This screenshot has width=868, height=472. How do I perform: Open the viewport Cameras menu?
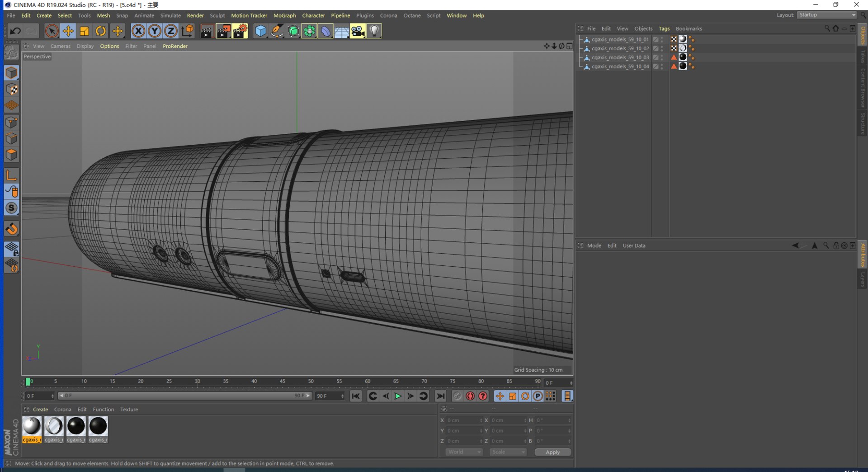(60, 46)
